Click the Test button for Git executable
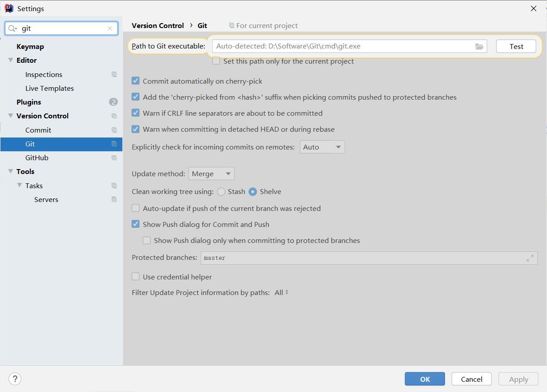The image size is (547, 392). tap(516, 46)
